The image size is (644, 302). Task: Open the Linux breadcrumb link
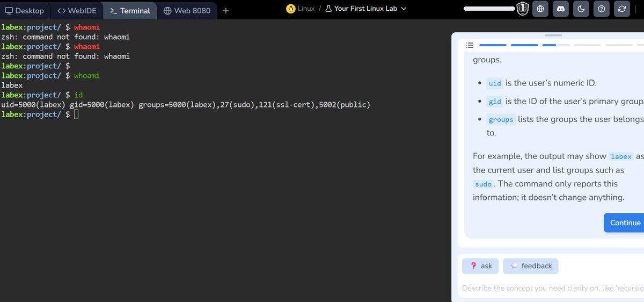tap(306, 9)
